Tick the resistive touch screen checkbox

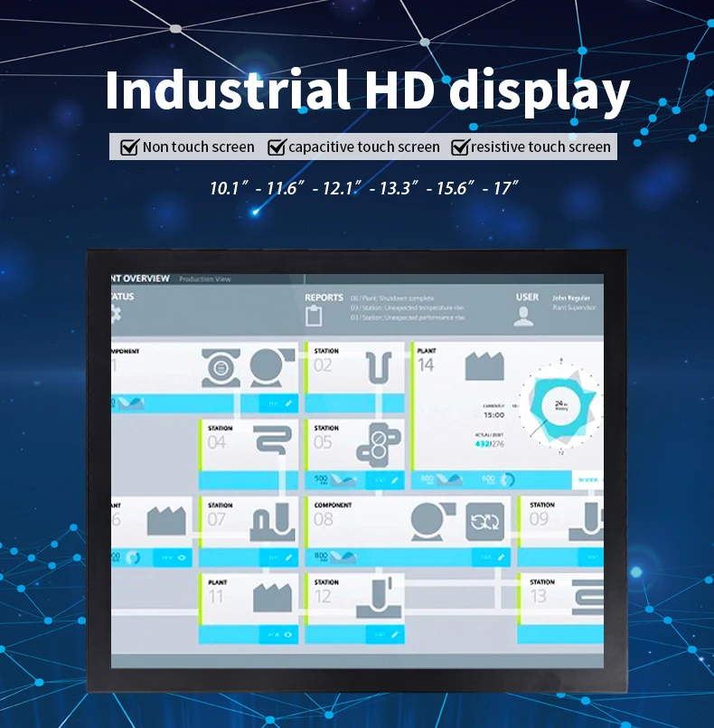461,147
